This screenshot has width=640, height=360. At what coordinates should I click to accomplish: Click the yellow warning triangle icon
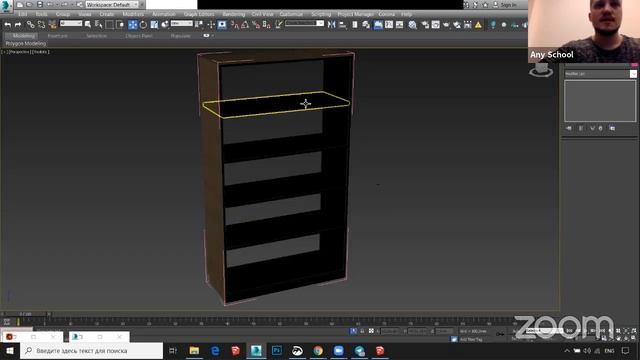pyautogui.click(x=478, y=25)
